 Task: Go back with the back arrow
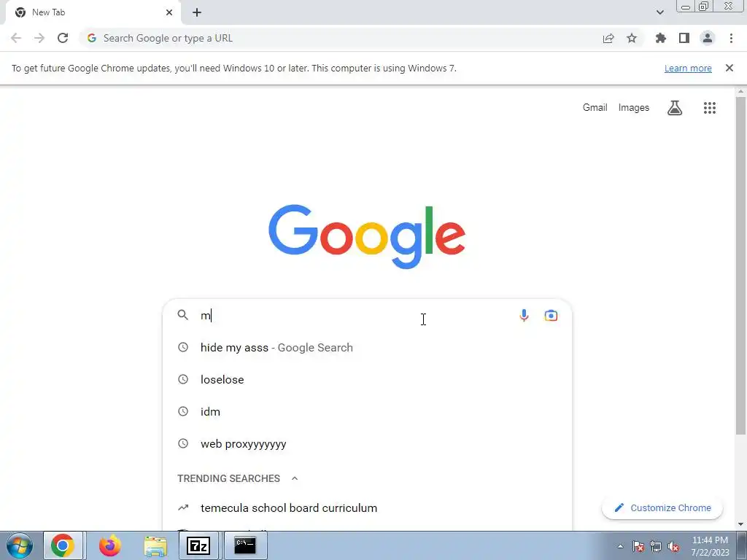[16, 38]
